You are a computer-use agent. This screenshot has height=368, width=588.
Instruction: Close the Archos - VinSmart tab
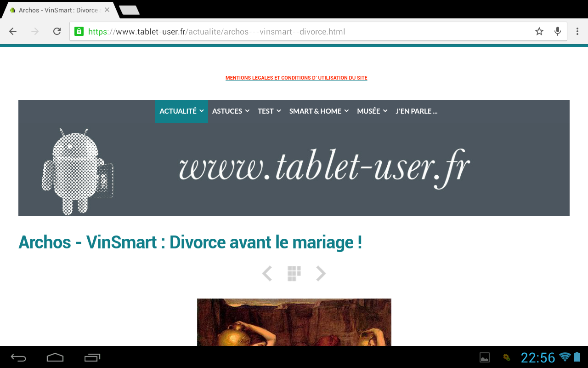point(107,10)
